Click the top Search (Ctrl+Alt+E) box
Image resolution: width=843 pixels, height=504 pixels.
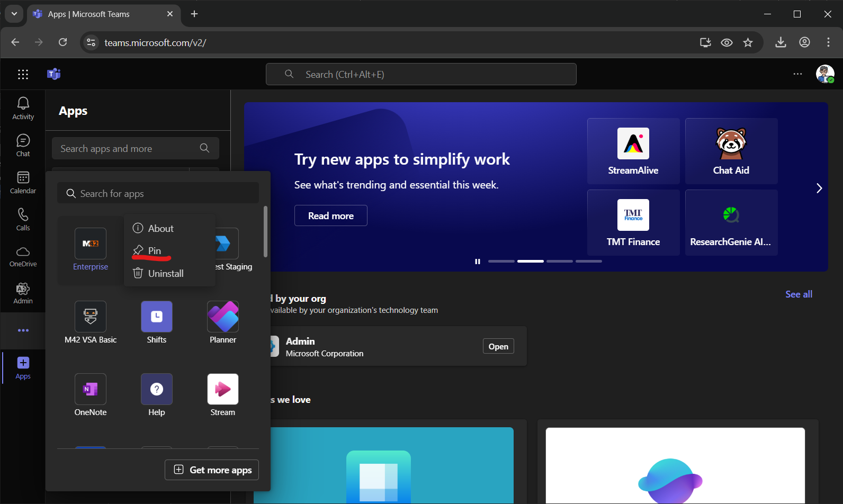(421, 74)
